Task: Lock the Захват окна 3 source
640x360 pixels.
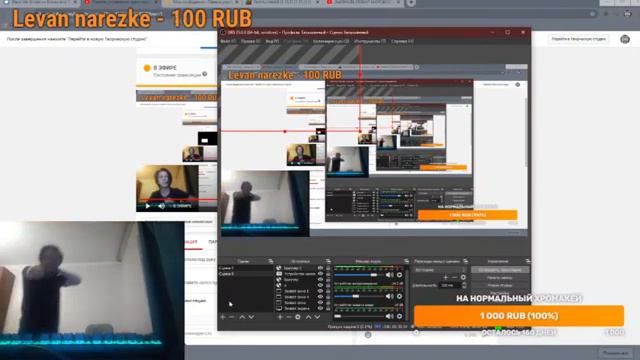Action: click(328, 291)
